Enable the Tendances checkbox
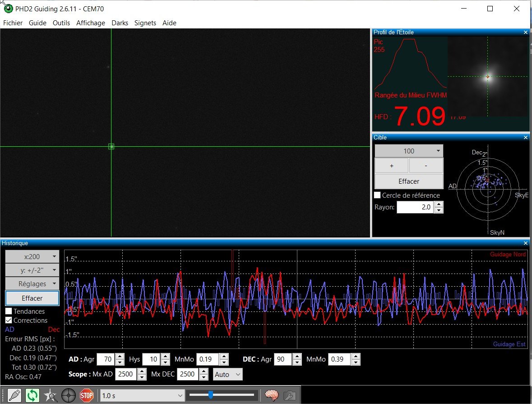Viewport: 532px width, 404px height. tap(9, 311)
